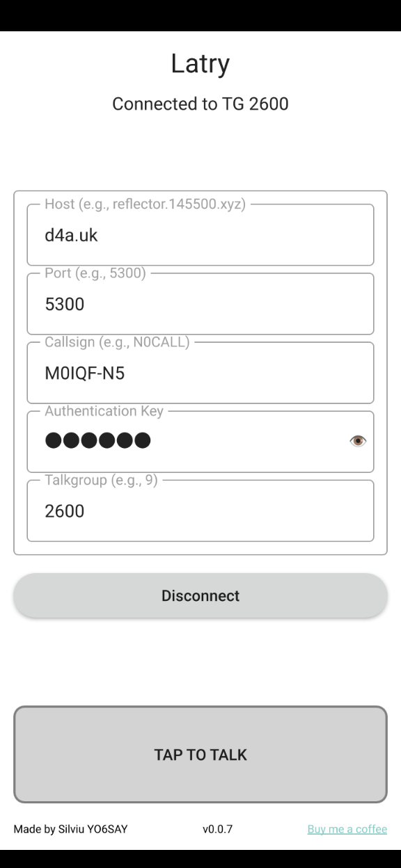Image resolution: width=401 pixels, height=868 pixels.
Task: Click the Talkgroup (e.g., 9) label
Action: point(102,480)
